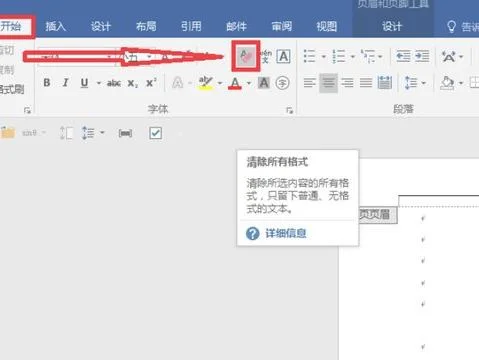The height and width of the screenshot is (360, 479).
Task: Apply Character Border to text
Action: 283,56
